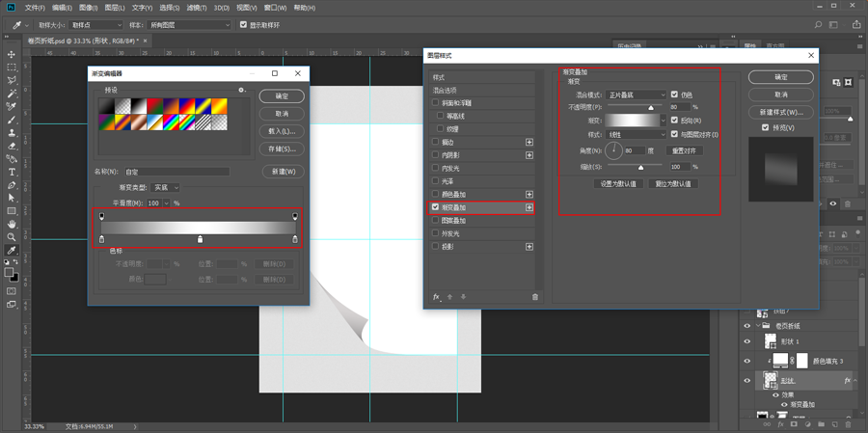Toggle the 反向(R) reverse checkbox

coord(674,121)
